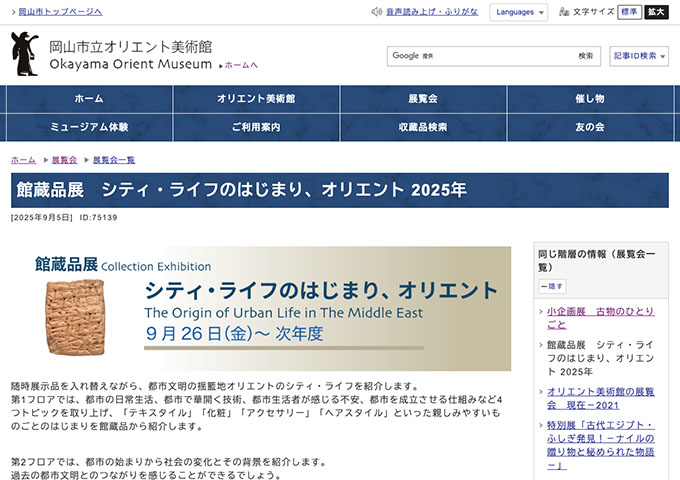
Task: Set text size to 標準
Action: pos(629,12)
